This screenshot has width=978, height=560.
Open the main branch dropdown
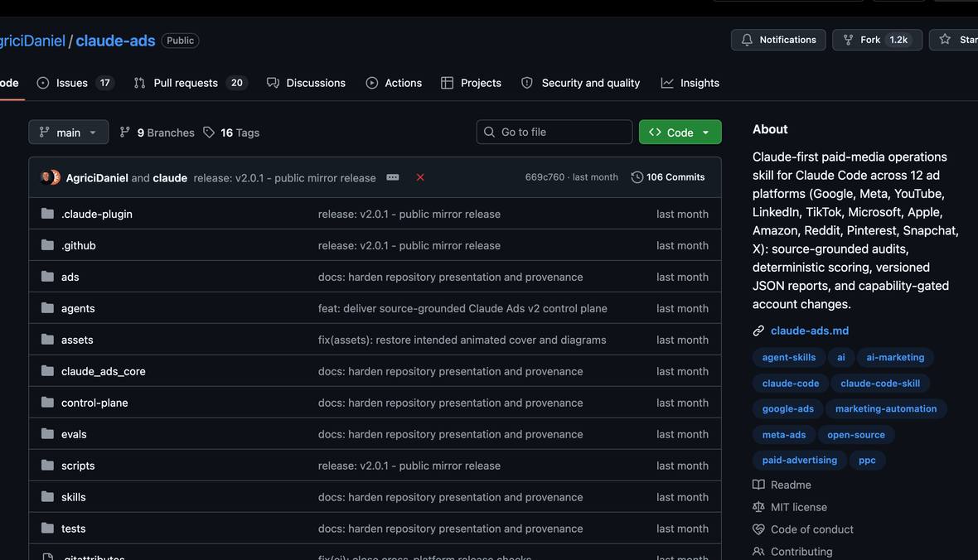tap(69, 133)
